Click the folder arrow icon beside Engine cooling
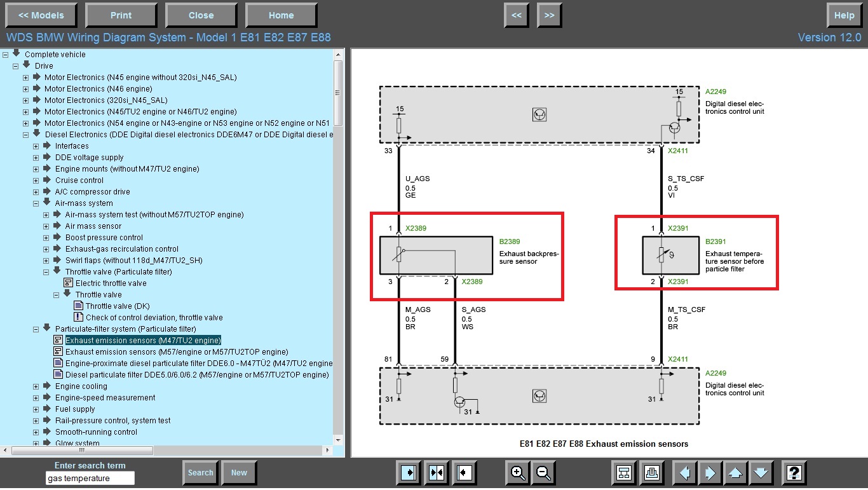The width and height of the screenshot is (868, 490). [x=47, y=385]
